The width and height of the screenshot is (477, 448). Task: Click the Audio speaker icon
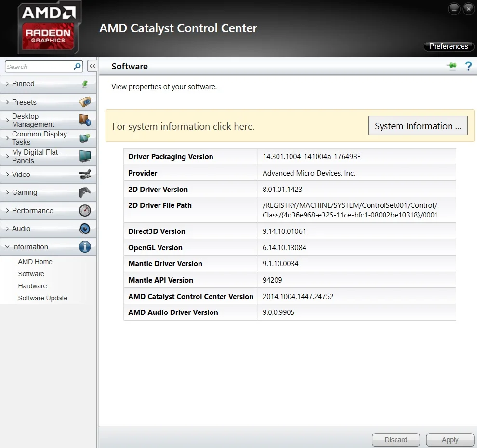click(85, 229)
